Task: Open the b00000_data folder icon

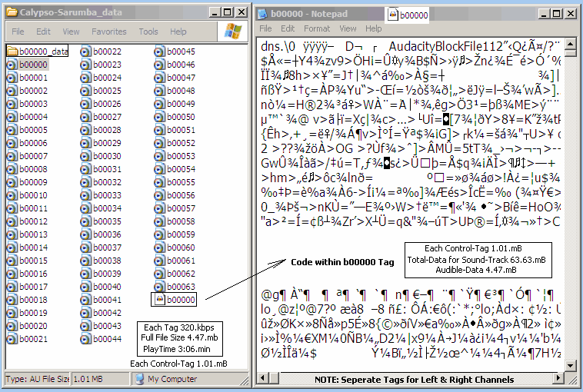Action: click(x=12, y=51)
